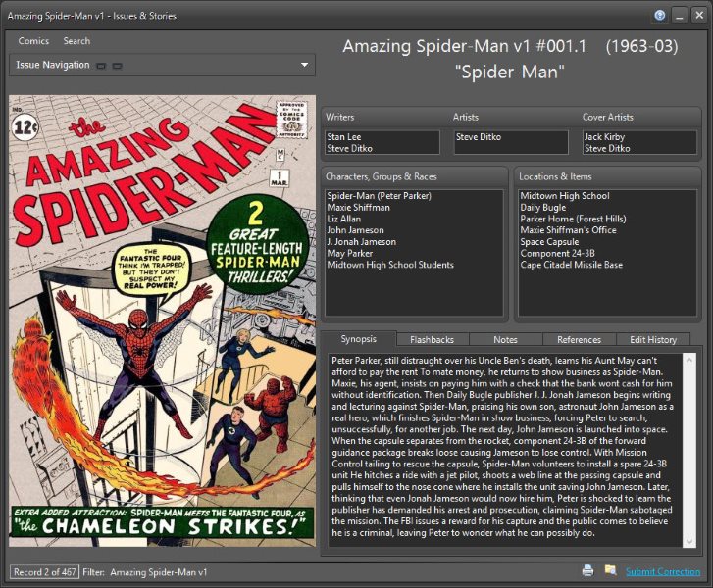Screen dimensions: 713x588
Task: Open the References tab
Action: tap(579, 339)
